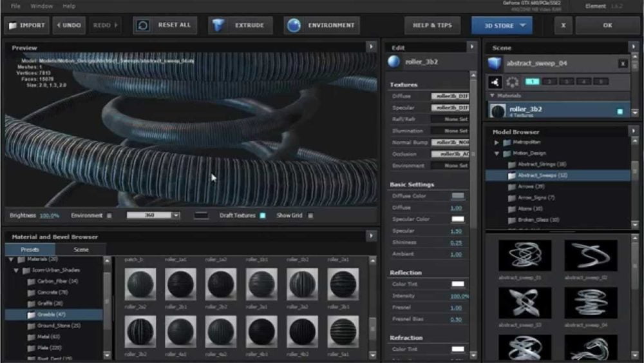
Task: Click the Import folder icon
Action: point(13,26)
